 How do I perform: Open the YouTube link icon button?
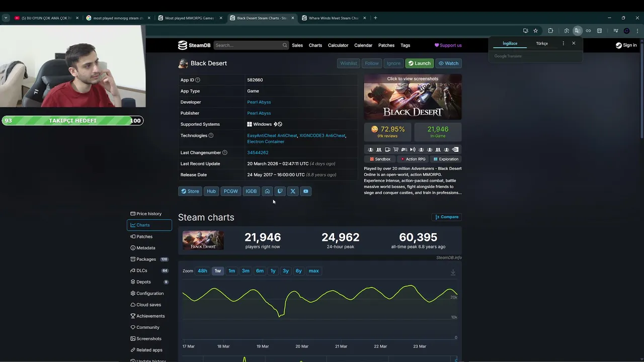point(305,191)
